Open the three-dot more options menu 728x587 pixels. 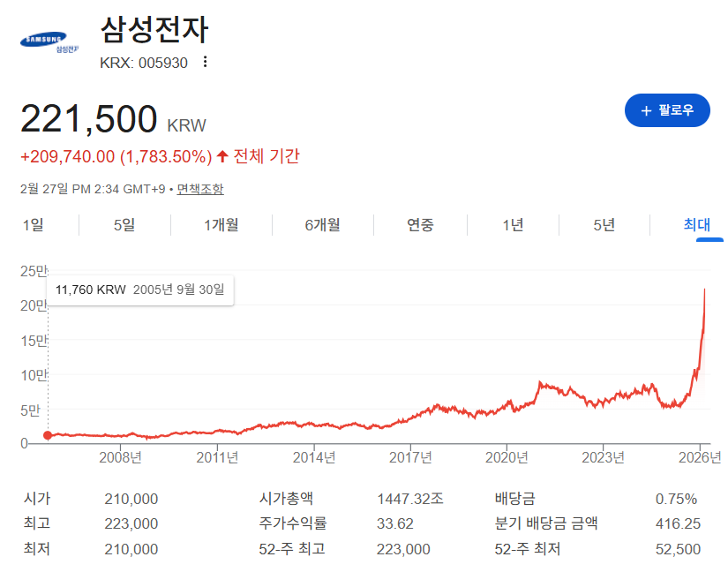click(206, 62)
